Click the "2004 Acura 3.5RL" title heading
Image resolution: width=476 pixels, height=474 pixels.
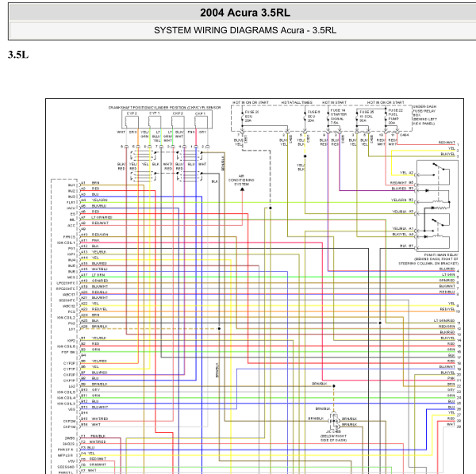[x=244, y=13]
